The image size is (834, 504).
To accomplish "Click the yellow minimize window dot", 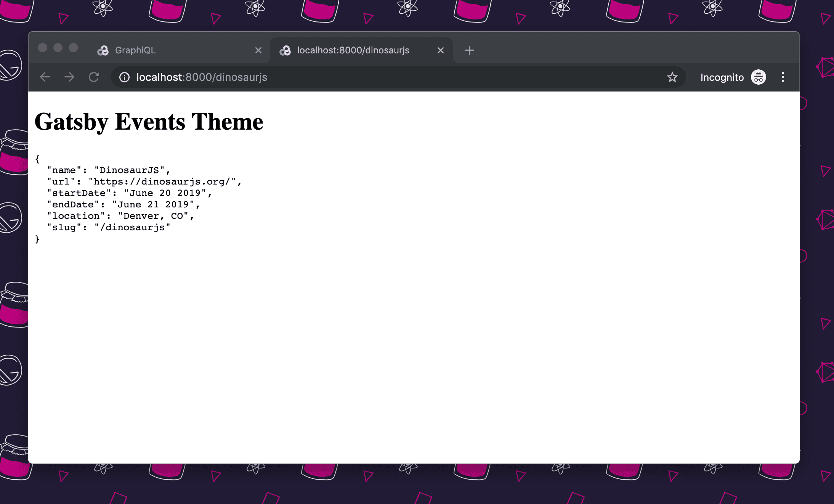I will click(58, 48).
